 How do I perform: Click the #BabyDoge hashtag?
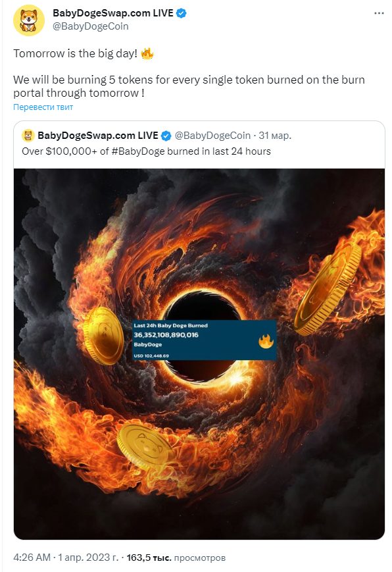point(138,151)
